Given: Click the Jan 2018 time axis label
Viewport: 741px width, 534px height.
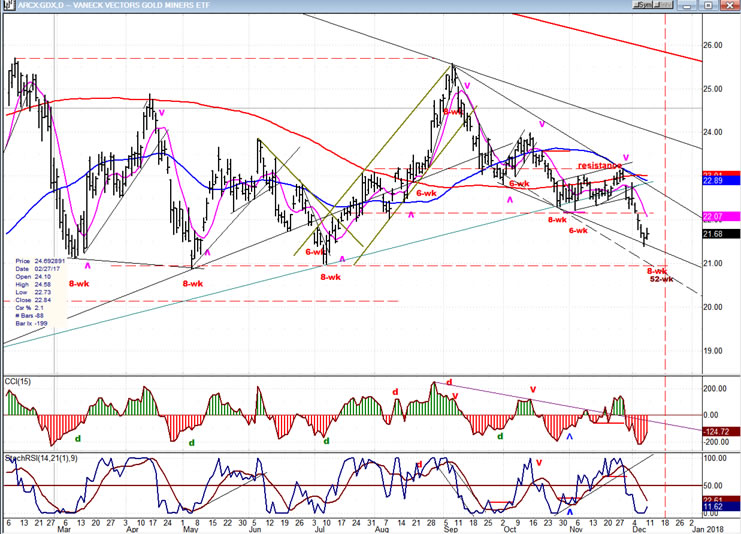Looking at the screenshot, I should pyautogui.click(x=707, y=529).
